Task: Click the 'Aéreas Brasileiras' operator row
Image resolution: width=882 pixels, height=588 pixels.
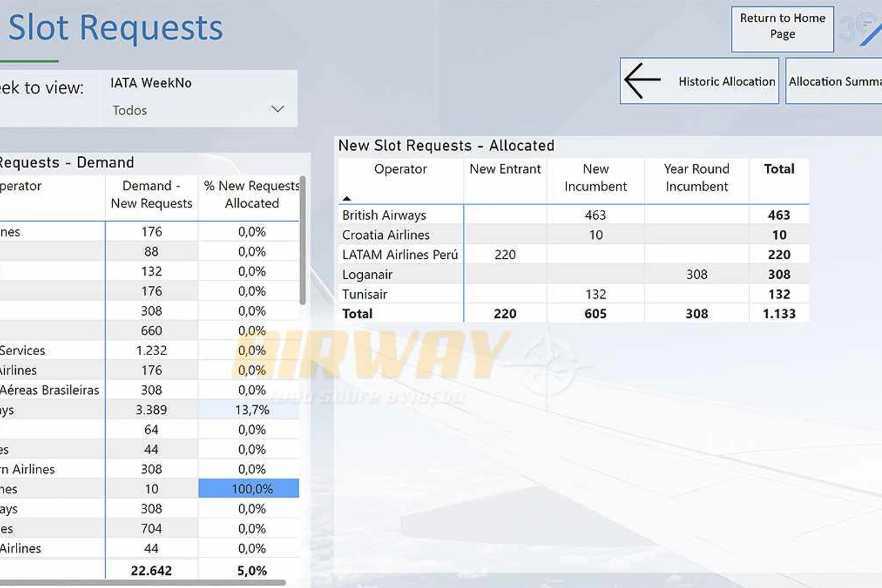Action: coord(49,390)
